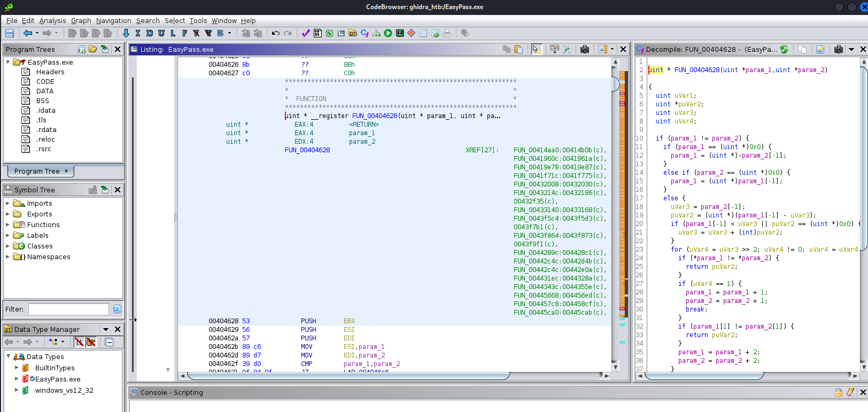Open the Search menu
868x412 pixels.
(148, 20)
